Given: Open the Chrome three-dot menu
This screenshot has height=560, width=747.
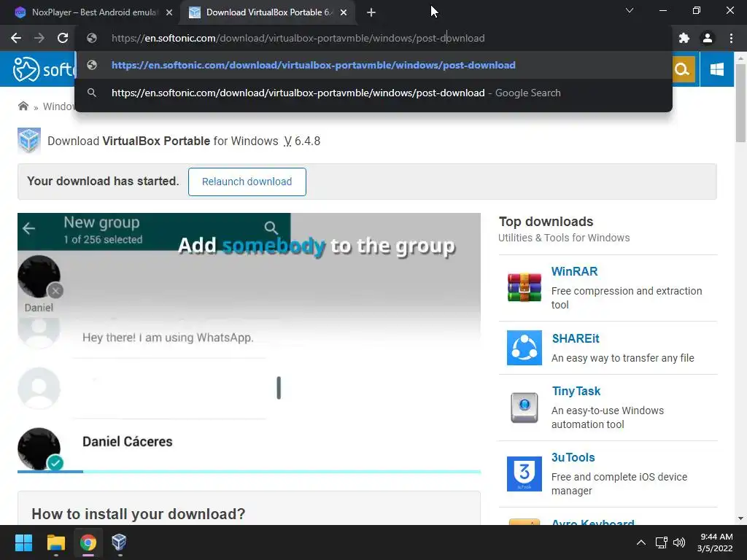Looking at the screenshot, I should point(731,38).
